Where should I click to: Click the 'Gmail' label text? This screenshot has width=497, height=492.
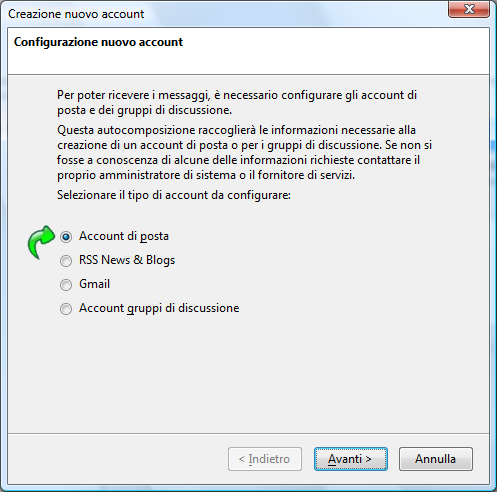tap(94, 284)
